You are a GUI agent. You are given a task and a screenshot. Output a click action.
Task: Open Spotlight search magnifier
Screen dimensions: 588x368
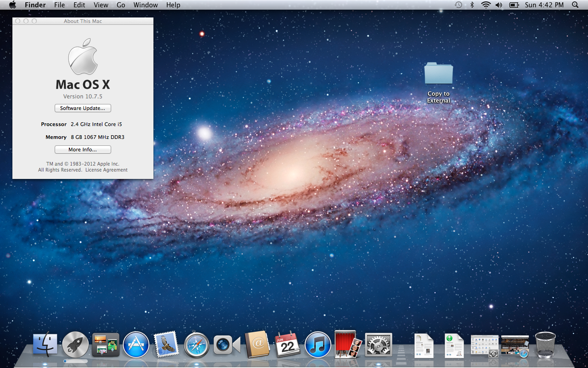[x=575, y=5]
